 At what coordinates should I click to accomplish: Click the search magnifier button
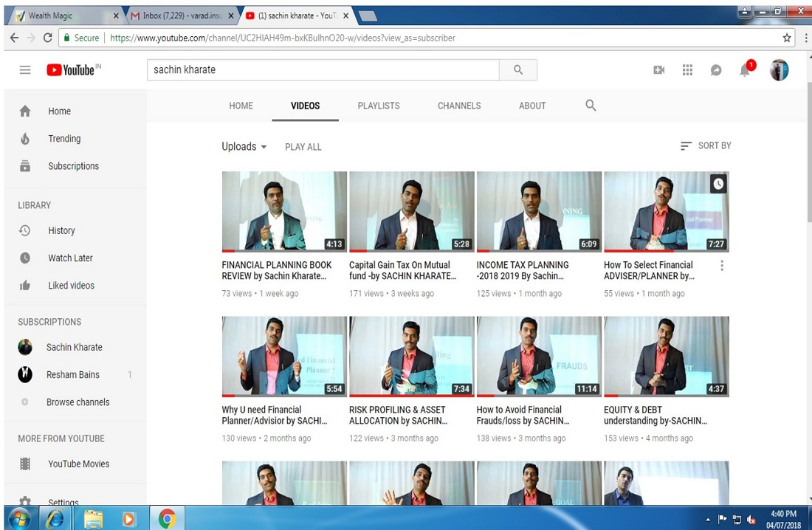[518, 70]
